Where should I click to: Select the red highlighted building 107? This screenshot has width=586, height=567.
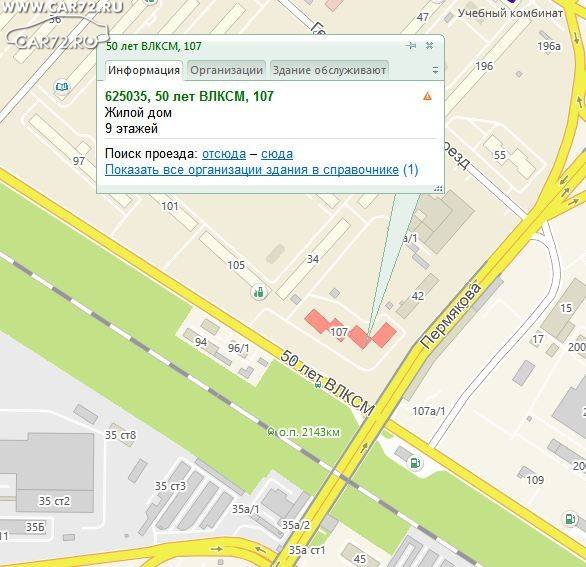coord(351,329)
